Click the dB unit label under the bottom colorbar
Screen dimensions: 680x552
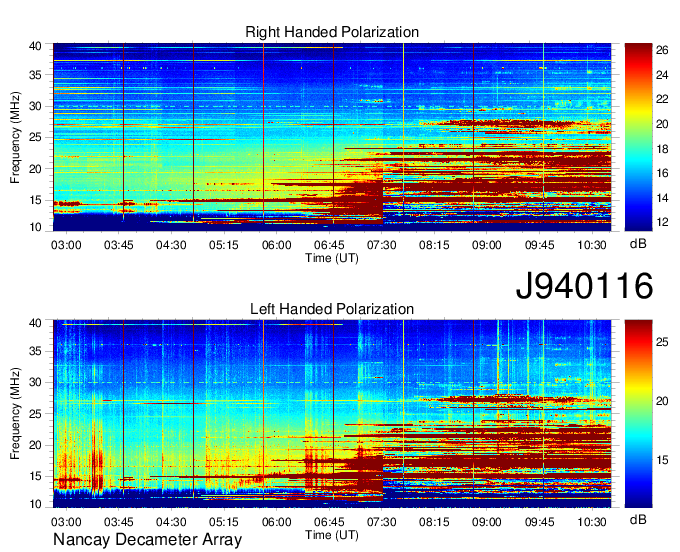(638, 519)
